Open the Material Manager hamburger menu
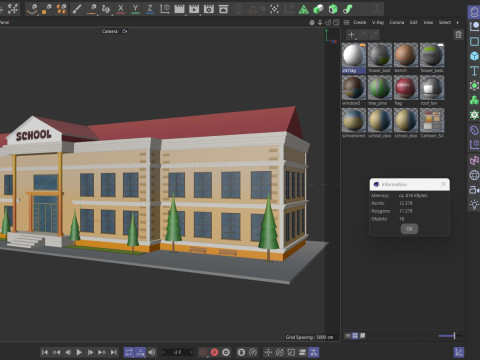Screen dimensions: 480x360 [x=347, y=22]
